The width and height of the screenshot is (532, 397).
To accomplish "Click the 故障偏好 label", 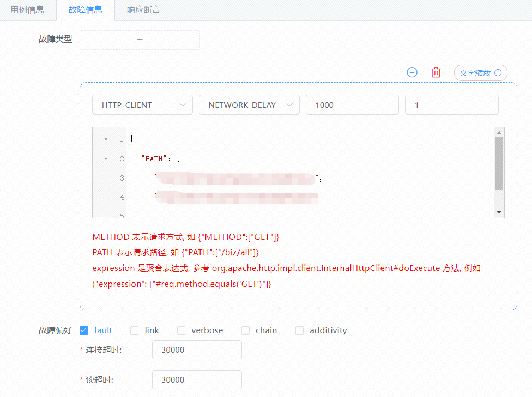I will point(55,330).
